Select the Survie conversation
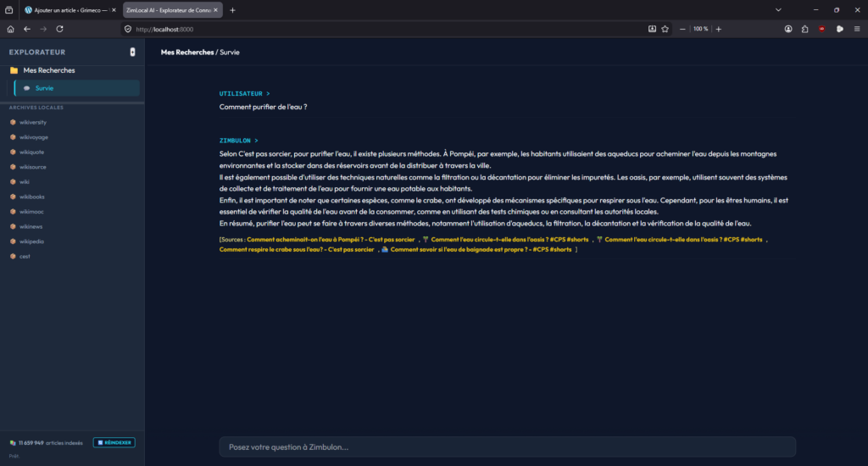The image size is (868, 466). point(44,88)
